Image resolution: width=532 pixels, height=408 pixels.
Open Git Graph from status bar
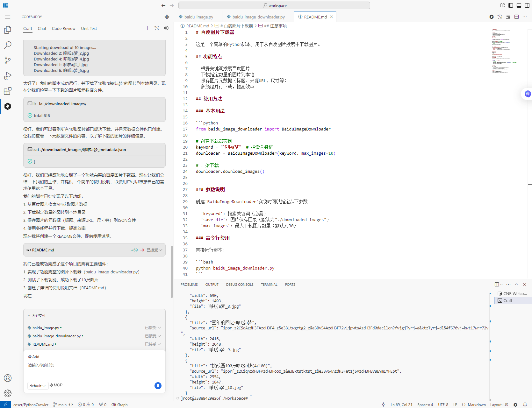pos(119,405)
